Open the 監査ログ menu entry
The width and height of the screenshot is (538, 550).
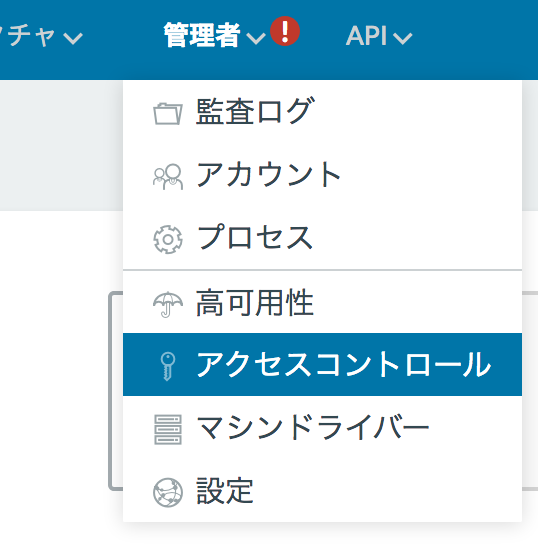tap(322, 112)
